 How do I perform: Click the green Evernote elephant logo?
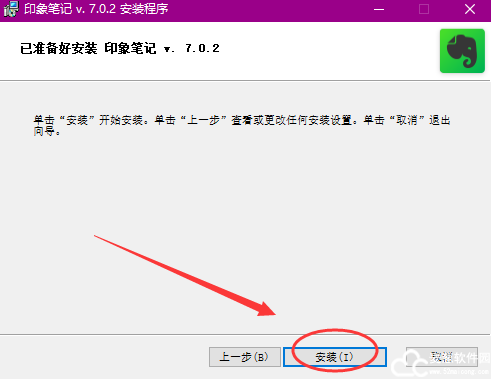click(x=462, y=51)
